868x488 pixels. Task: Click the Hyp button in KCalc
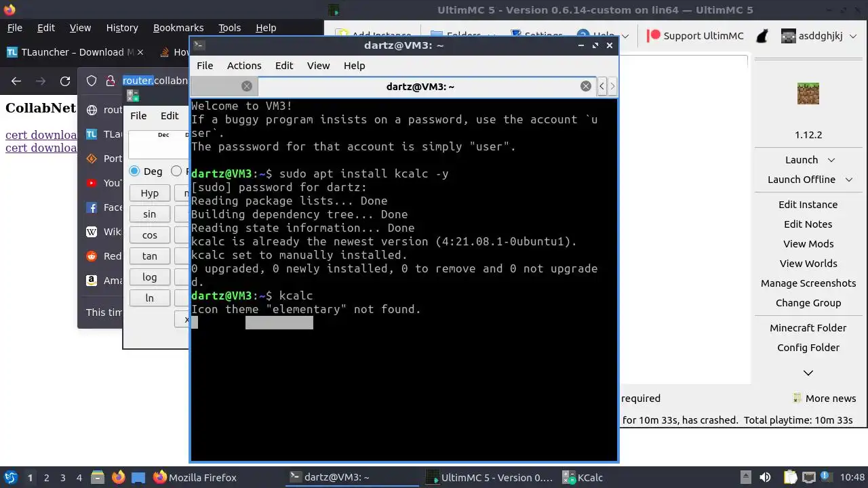[150, 193]
